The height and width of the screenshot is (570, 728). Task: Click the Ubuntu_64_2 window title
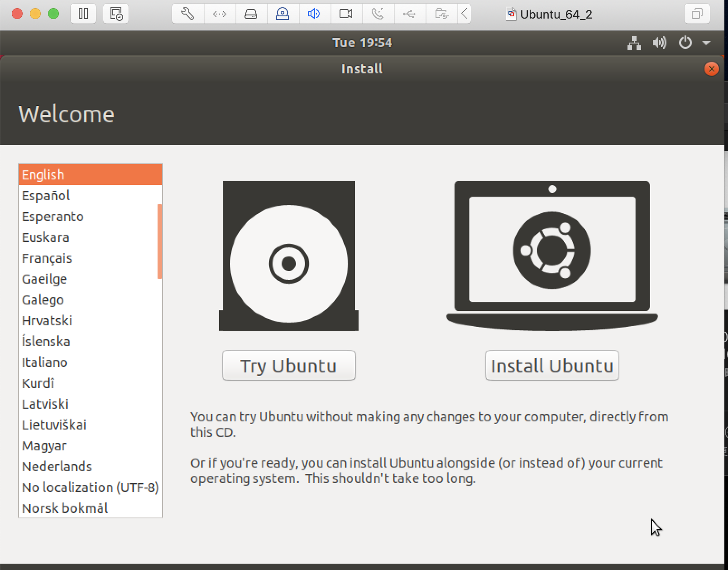[x=556, y=14]
